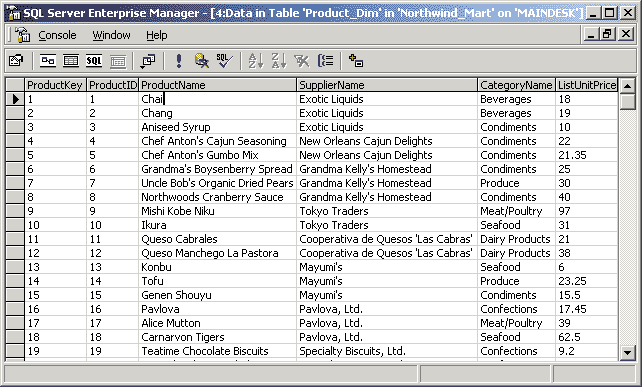Click the Genen Shouyu cell

click(x=217, y=295)
